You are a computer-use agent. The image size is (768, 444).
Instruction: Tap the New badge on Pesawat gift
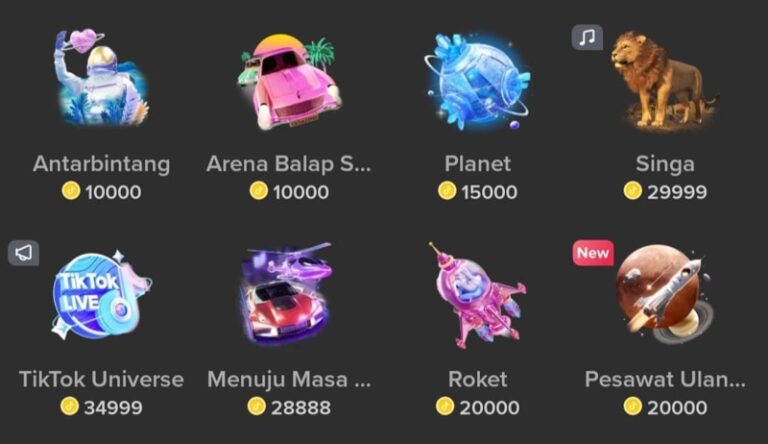(x=593, y=253)
